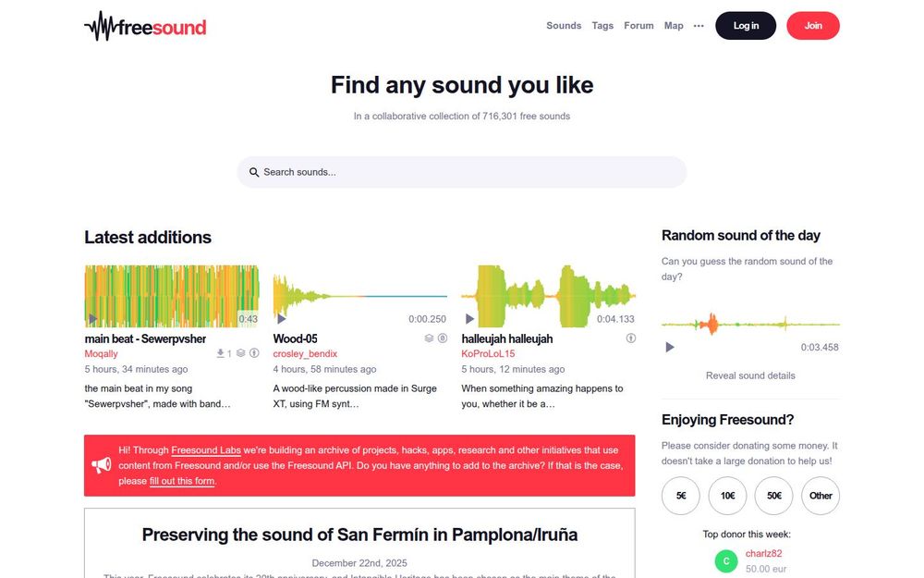The width and height of the screenshot is (924, 578).
Task: Click charlz82 green avatar
Action: pos(726,561)
